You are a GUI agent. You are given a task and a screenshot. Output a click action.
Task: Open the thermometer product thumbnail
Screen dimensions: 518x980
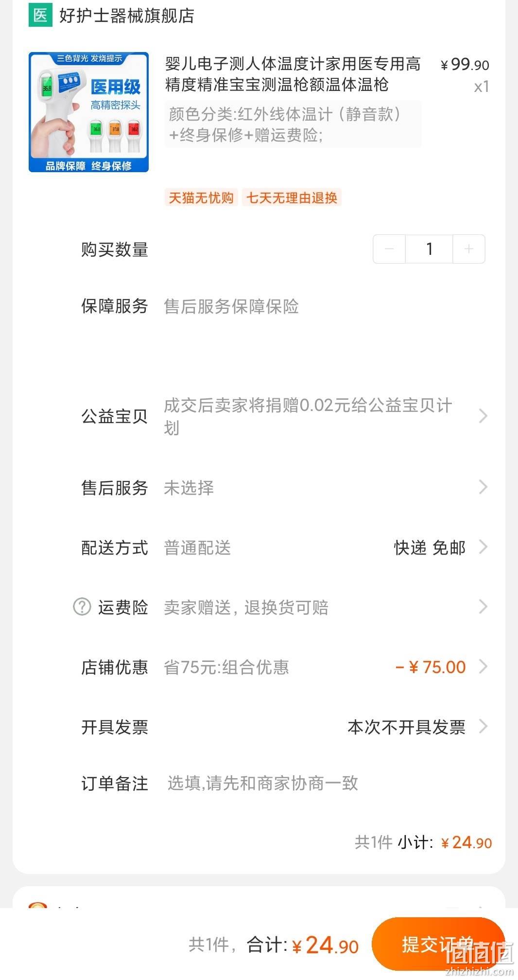88,112
